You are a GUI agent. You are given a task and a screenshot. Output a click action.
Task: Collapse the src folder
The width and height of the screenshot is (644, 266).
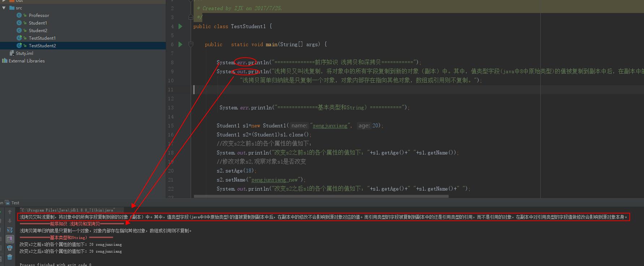pyautogui.click(x=4, y=8)
